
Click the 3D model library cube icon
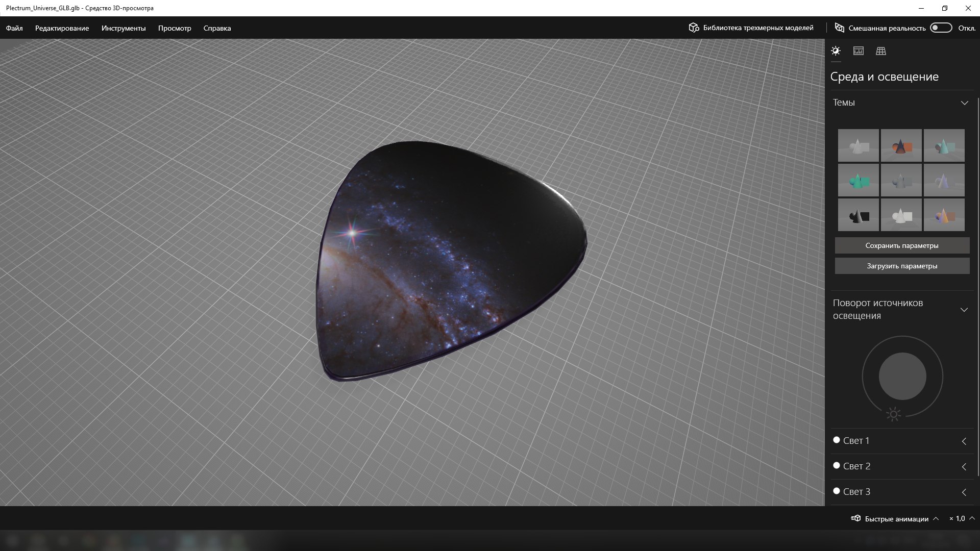tap(694, 28)
